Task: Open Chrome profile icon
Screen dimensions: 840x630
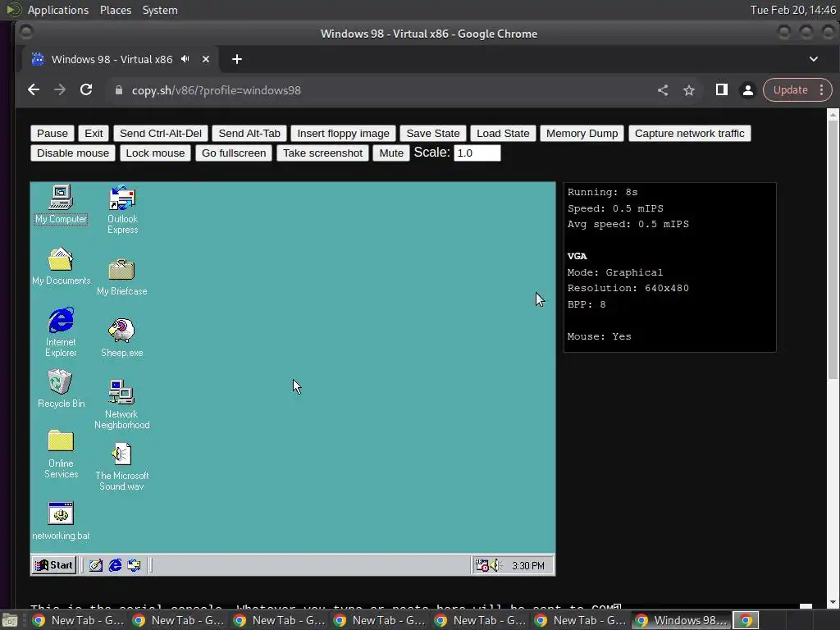Action: click(748, 90)
